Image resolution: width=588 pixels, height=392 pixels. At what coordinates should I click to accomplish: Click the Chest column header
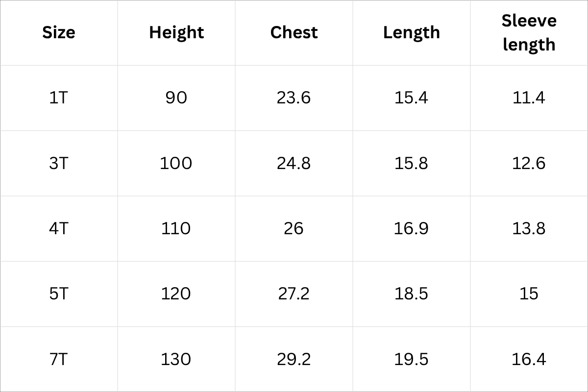click(x=294, y=32)
